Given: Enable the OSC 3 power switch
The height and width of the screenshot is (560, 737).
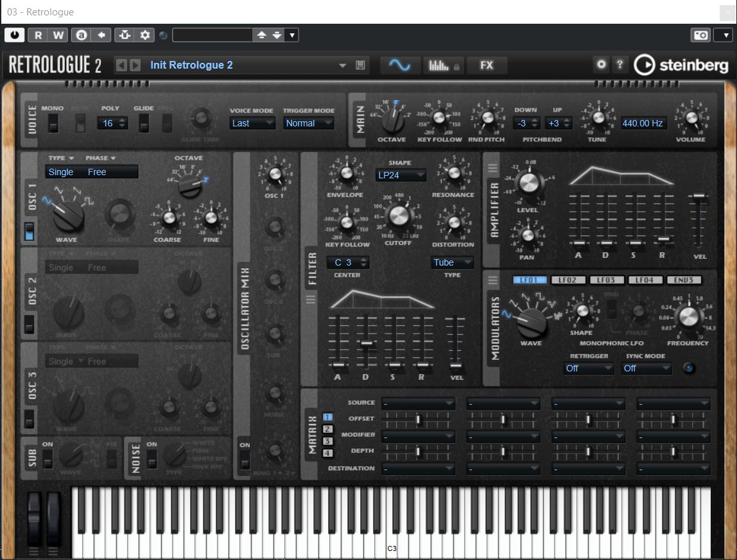Looking at the screenshot, I should (x=29, y=419).
